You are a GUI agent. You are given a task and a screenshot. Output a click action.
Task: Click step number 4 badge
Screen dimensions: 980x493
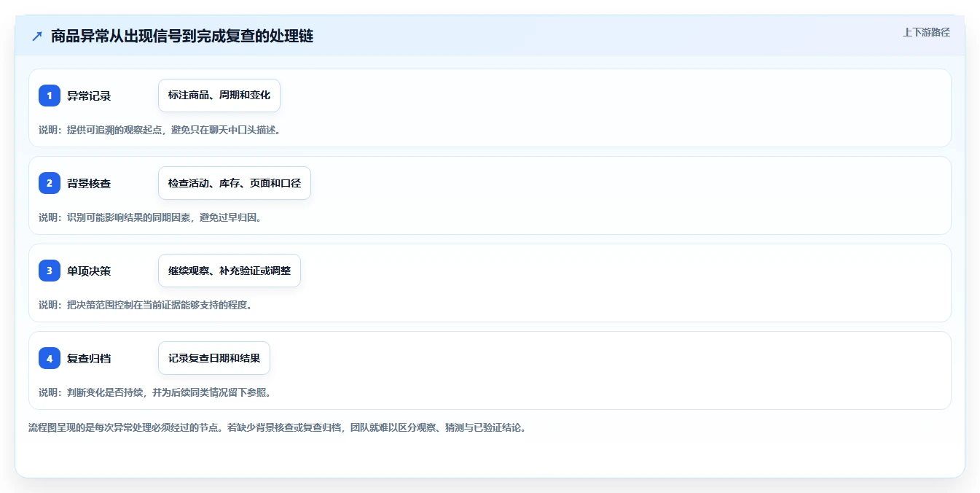click(x=50, y=358)
